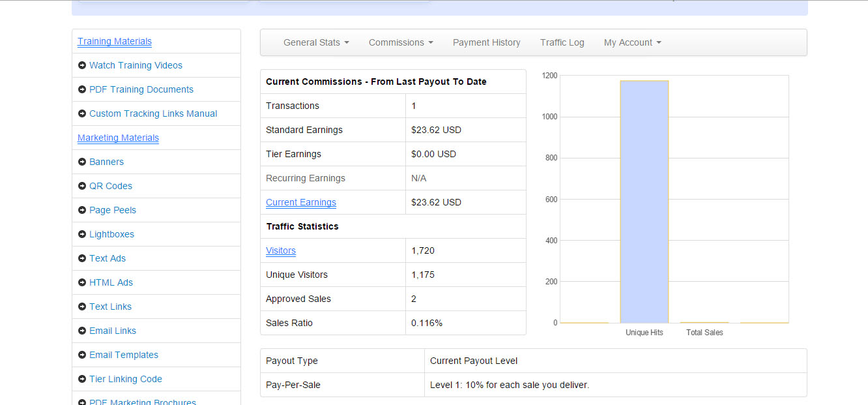Open the PDF Training Documents link
Screen dimensions: 868x405
pyautogui.click(x=141, y=89)
